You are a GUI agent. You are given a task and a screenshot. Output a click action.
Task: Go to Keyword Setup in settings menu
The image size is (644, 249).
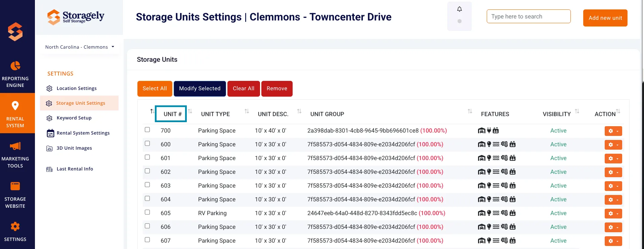(x=74, y=118)
